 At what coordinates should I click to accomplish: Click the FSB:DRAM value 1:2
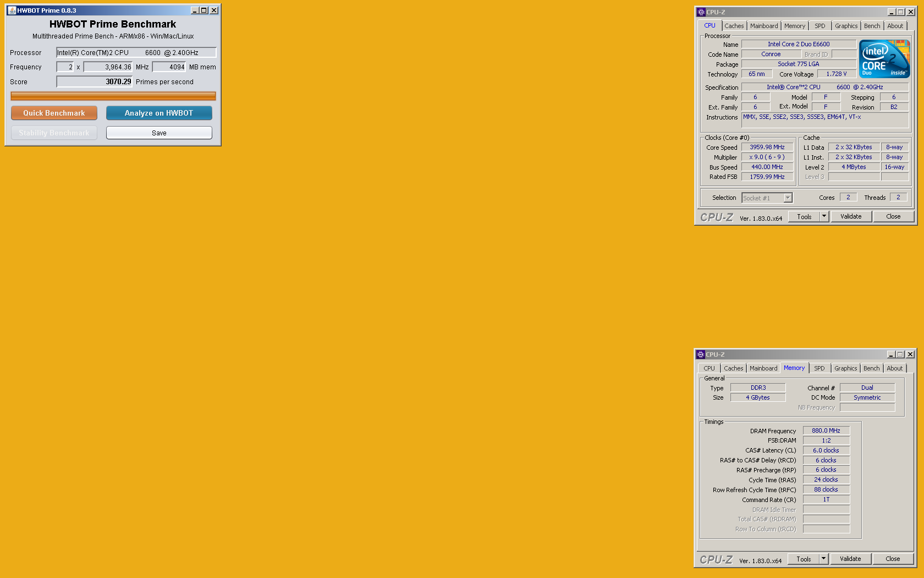click(x=826, y=440)
